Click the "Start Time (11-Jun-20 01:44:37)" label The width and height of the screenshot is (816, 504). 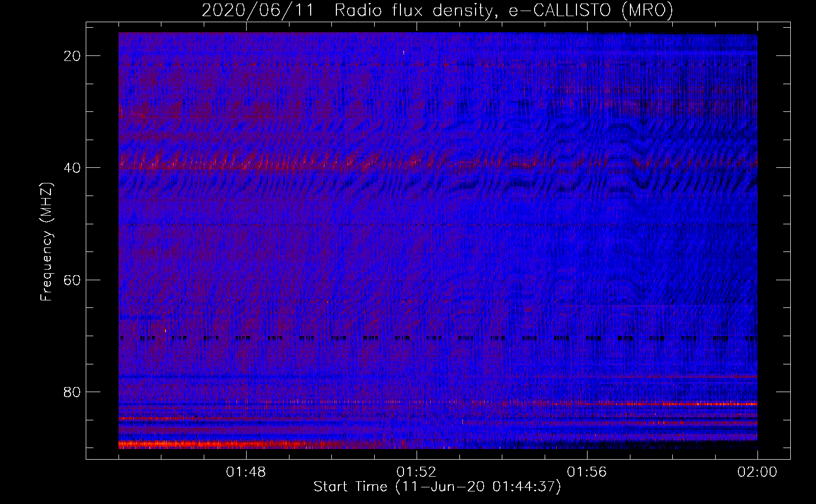437,487
